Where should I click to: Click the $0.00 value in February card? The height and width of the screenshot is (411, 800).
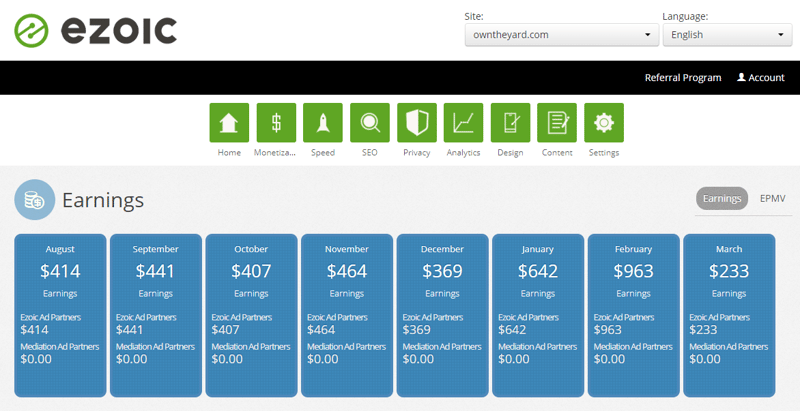coord(609,359)
